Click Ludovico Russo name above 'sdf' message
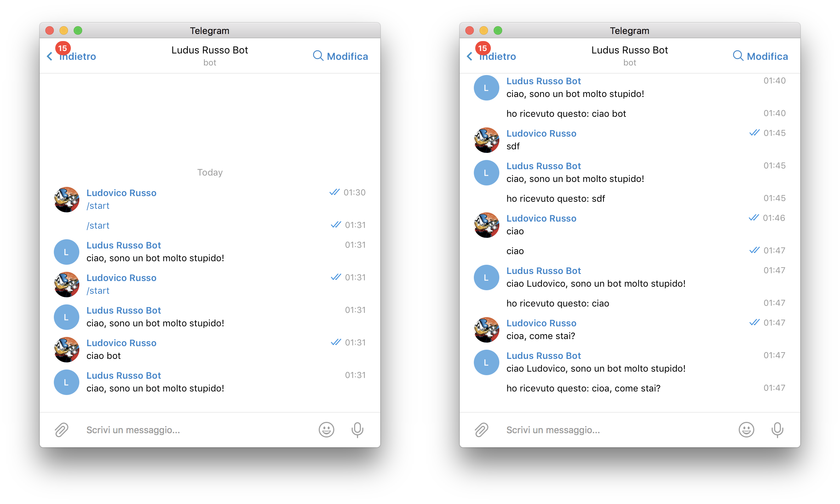Viewport: 840px width, 504px height. click(541, 133)
